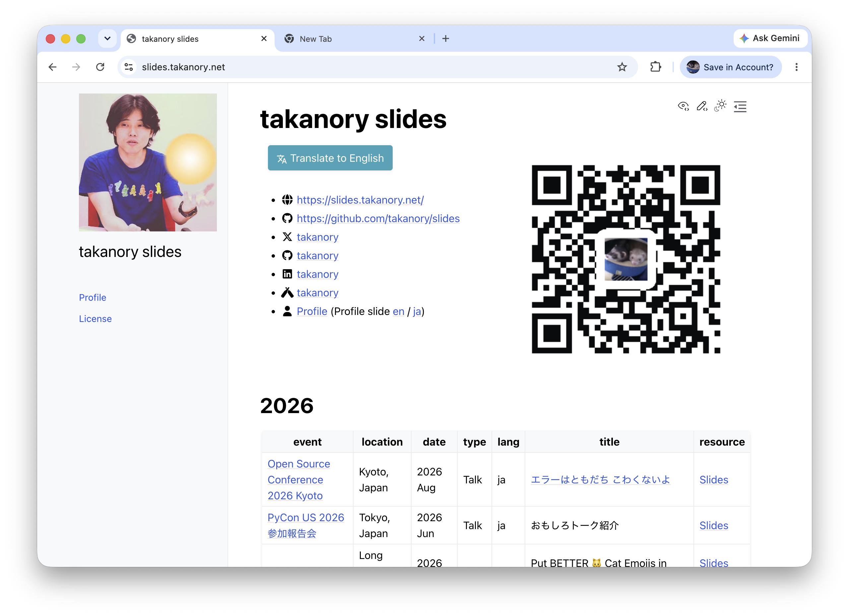
Task: Click the '2026 Aug' date cell
Action: [x=434, y=480]
